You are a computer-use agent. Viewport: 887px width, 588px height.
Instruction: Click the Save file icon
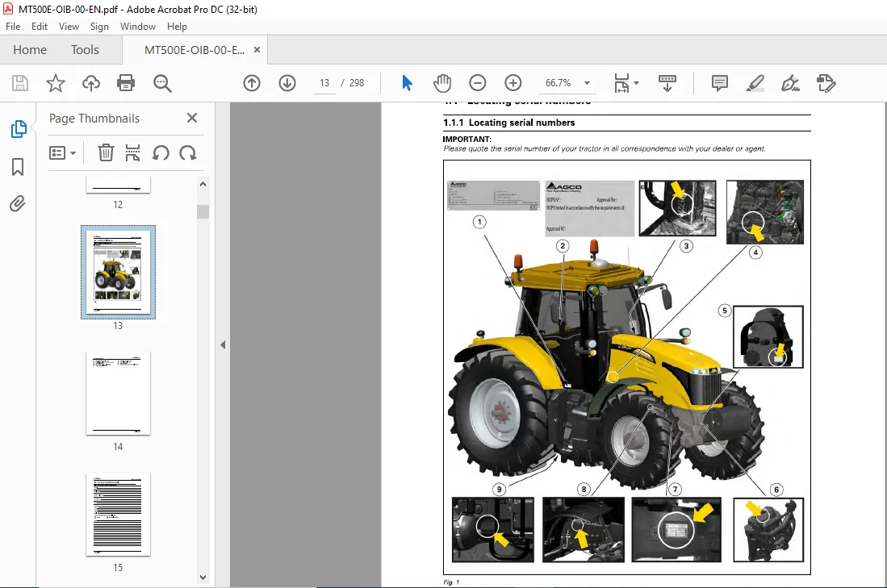pyautogui.click(x=20, y=83)
